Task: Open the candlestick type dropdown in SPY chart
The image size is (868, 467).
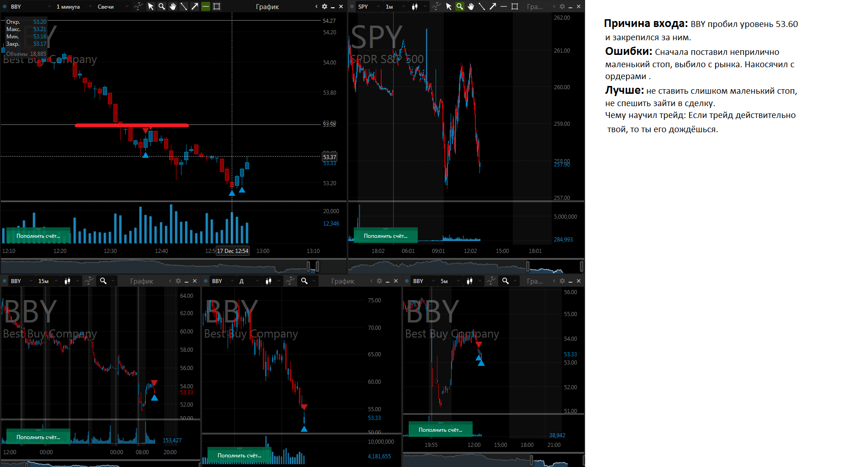Action: tap(418, 6)
